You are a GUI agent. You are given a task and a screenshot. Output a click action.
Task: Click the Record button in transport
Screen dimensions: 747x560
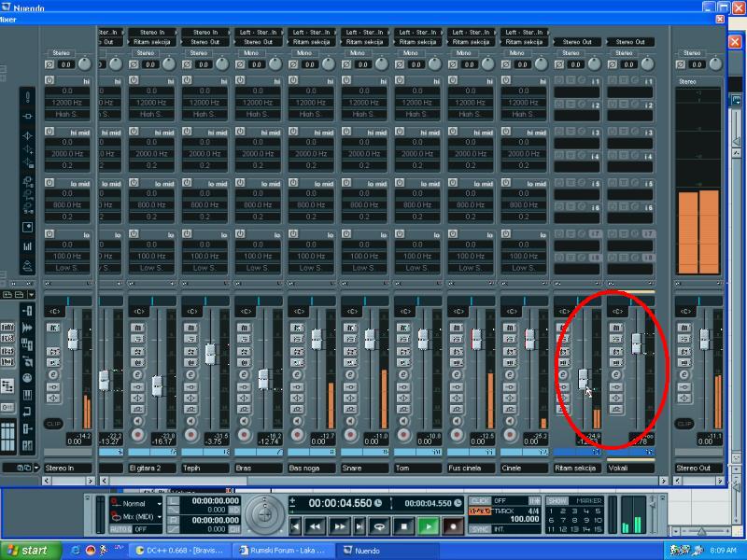click(453, 526)
